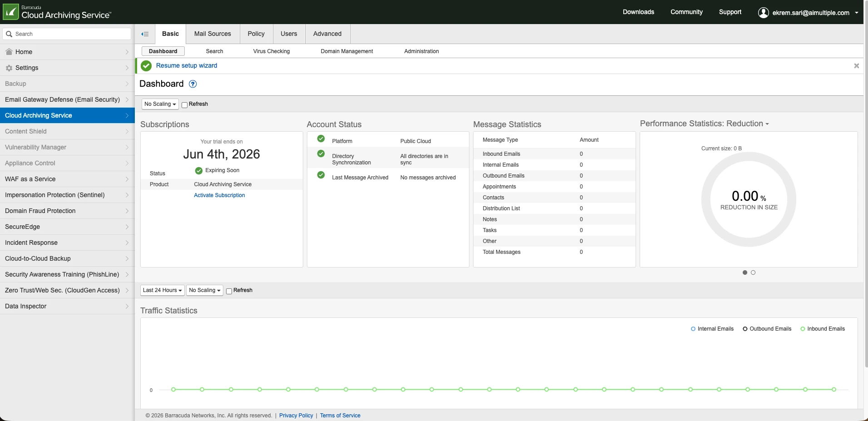Click the sidebar Search input field

67,34
